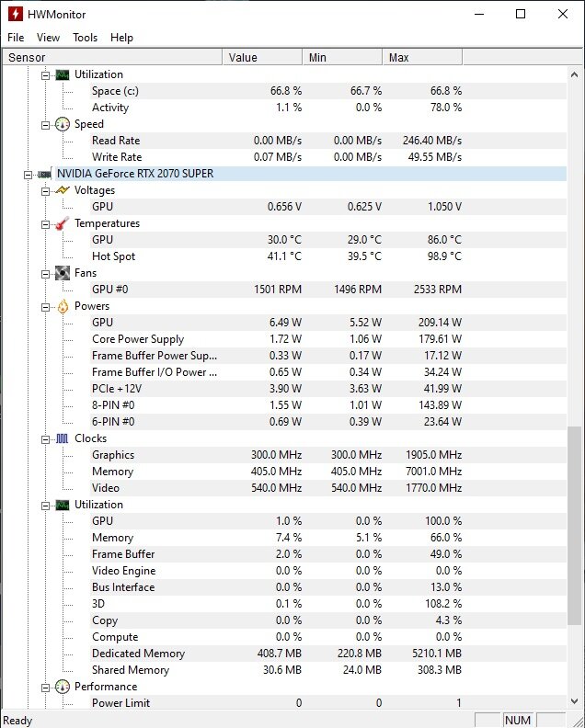Click the Fans category icon
The width and height of the screenshot is (585, 728).
coord(63,273)
